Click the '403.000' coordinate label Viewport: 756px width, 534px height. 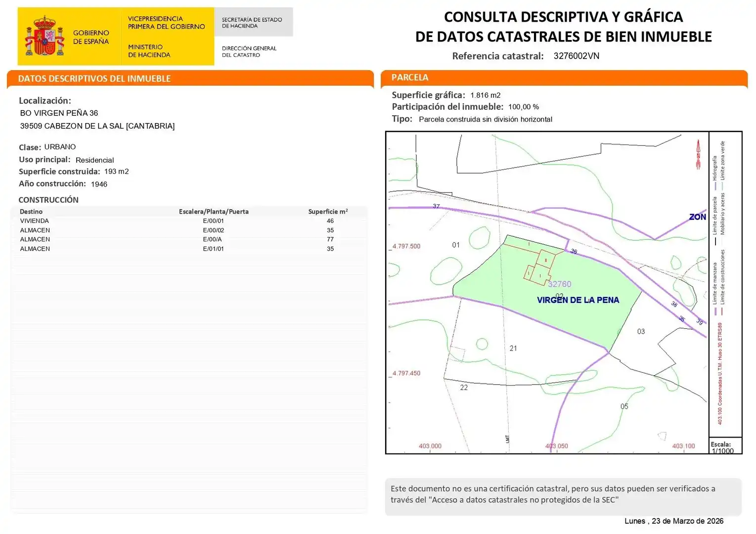(x=430, y=446)
